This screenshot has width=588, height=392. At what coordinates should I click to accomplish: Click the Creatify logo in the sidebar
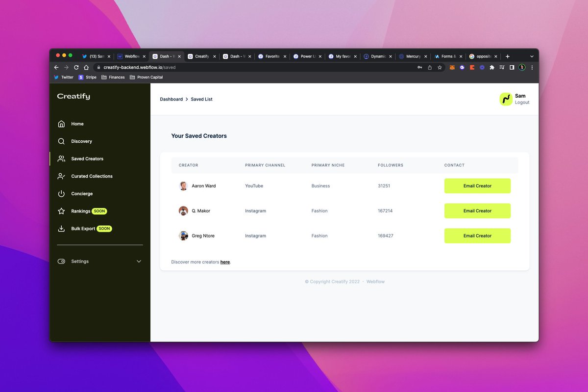tap(73, 96)
